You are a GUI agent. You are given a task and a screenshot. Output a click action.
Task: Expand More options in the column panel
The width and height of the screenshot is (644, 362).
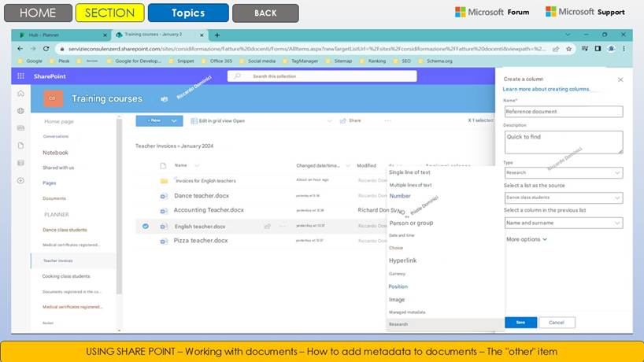click(x=526, y=239)
